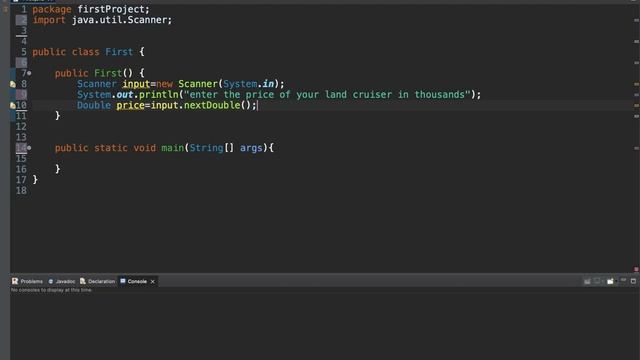The width and height of the screenshot is (640, 360).
Task: Click line number 12 in the gutter
Action: pos(21,127)
